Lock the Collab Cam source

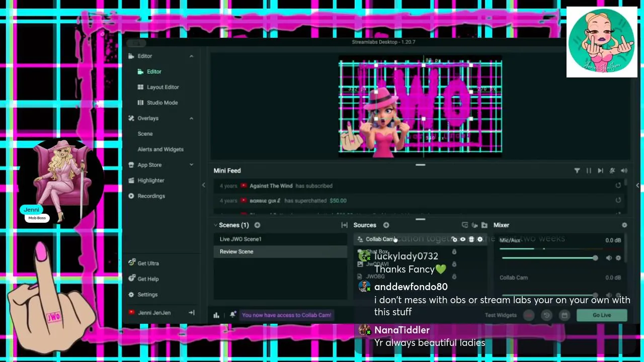pyautogui.click(x=454, y=239)
